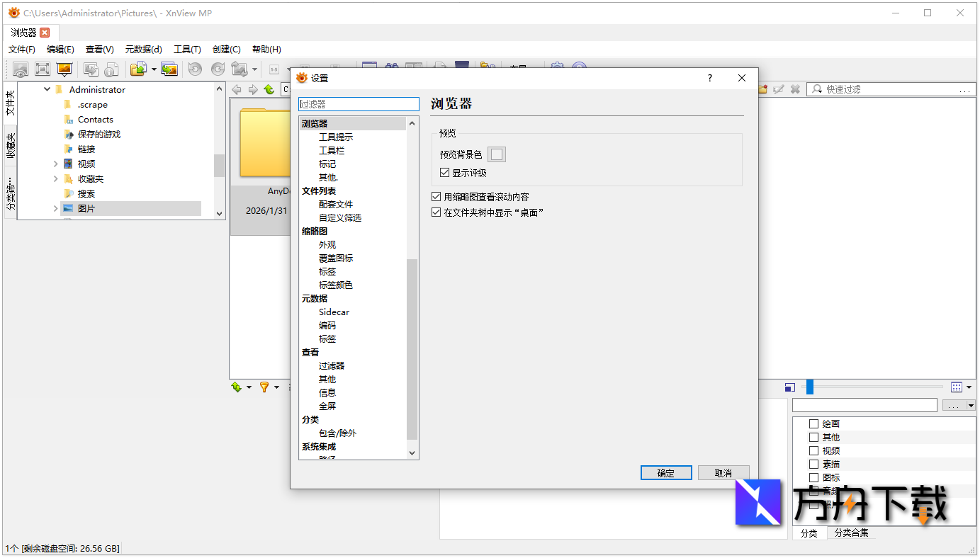Click the fullscreen view toolbar icon
This screenshot has height=558, width=980.
(x=42, y=69)
